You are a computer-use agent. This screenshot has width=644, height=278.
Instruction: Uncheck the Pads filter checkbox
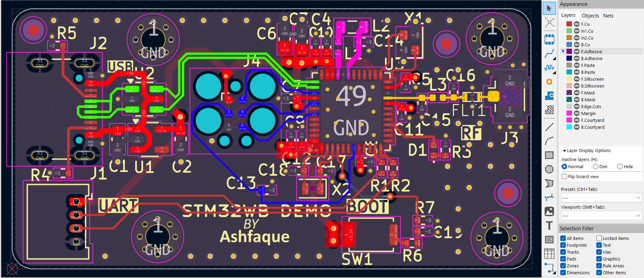563,259
